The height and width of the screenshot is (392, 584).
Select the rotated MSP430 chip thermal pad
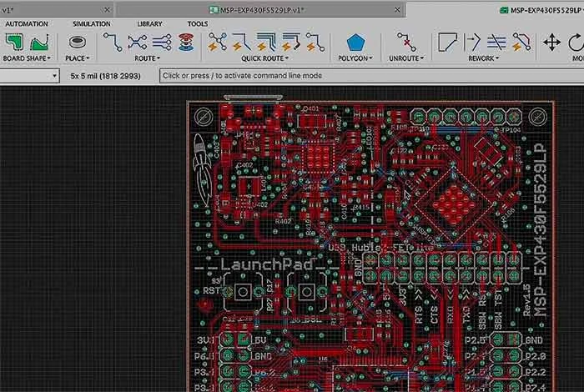(454, 204)
